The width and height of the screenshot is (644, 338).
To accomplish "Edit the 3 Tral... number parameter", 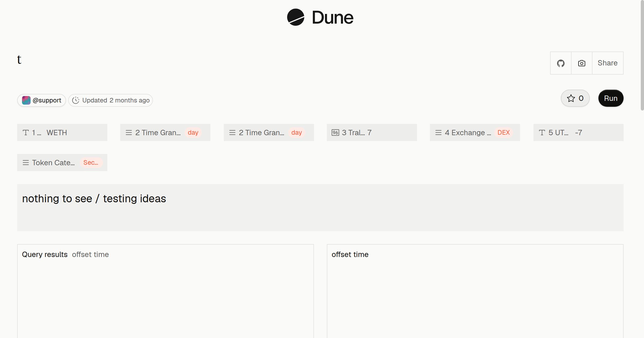I will coord(372,133).
